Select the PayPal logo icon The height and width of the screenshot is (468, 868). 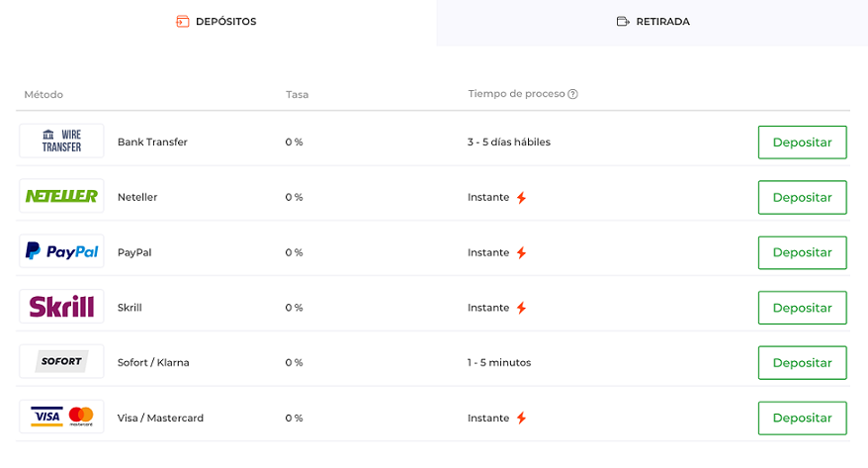(x=61, y=251)
